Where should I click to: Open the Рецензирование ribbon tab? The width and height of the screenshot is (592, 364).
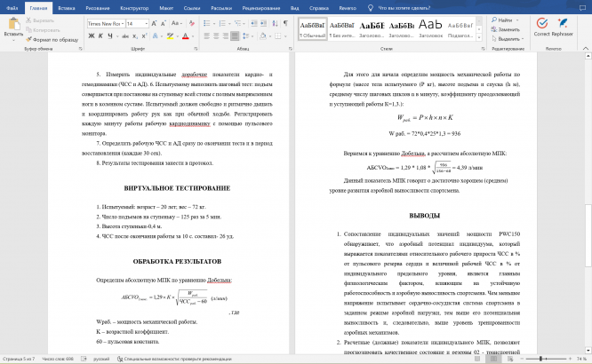(x=261, y=8)
